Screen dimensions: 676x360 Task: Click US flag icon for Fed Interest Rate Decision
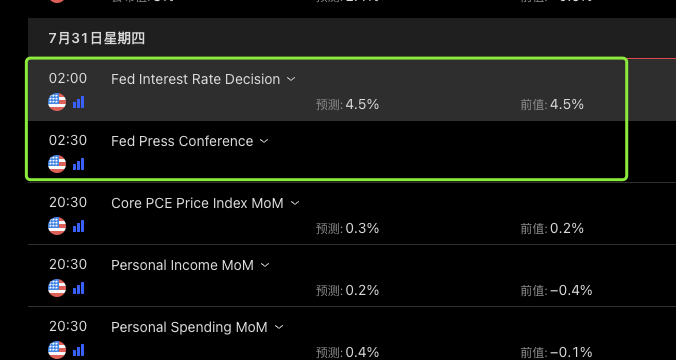click(57, 102)
